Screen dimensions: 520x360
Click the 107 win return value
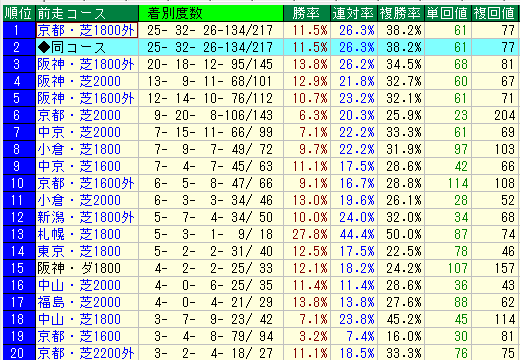coord(458,268)
